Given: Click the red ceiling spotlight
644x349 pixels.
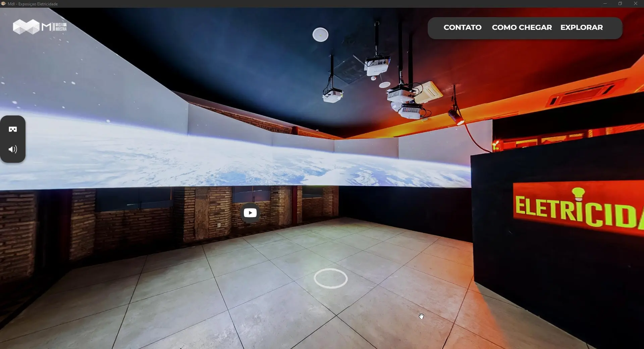Looking at the screenshot, I should (x=455, y=116).
